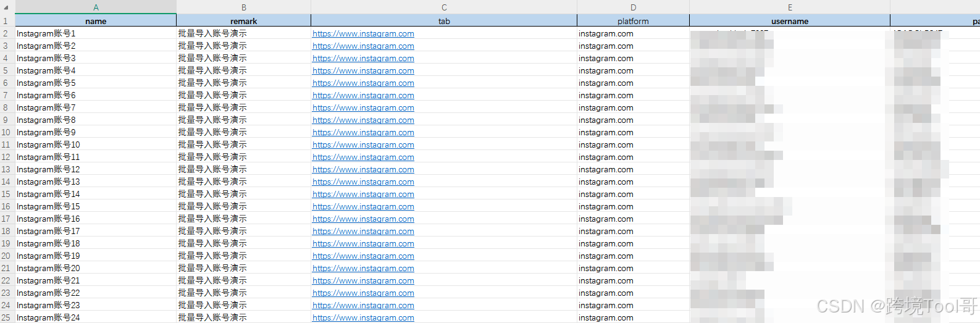
Task: Click the 'name' header cell
Action: point(96,21)
